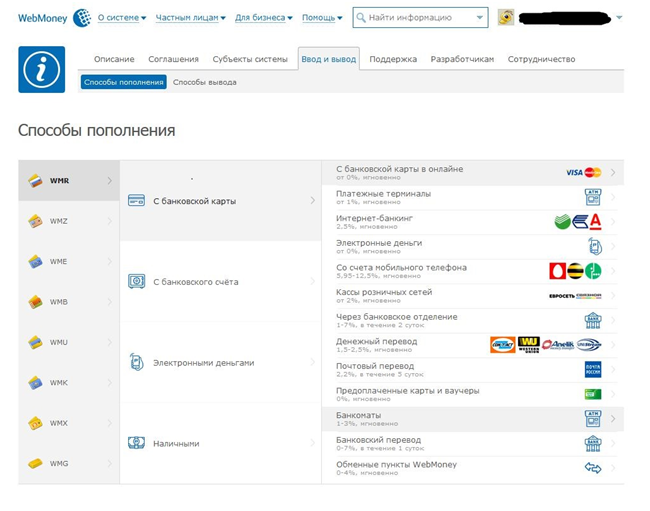
Task: Click the bank card icon
Action: pyautogui.click(x=137, y=201)
